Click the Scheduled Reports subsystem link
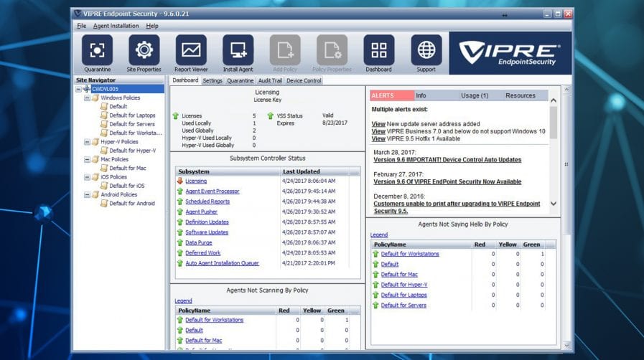This screenshot has width=644, height=360. (207, 202)
